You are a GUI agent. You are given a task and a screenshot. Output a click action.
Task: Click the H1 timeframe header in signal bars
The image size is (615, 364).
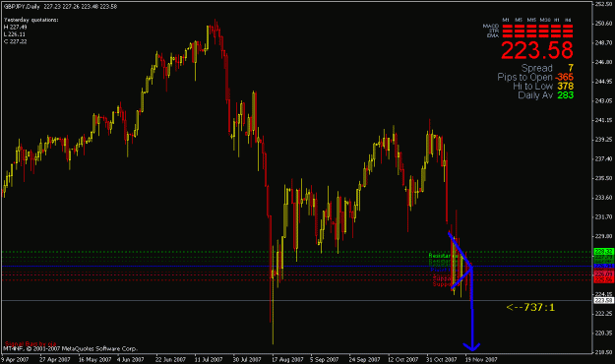557,20
